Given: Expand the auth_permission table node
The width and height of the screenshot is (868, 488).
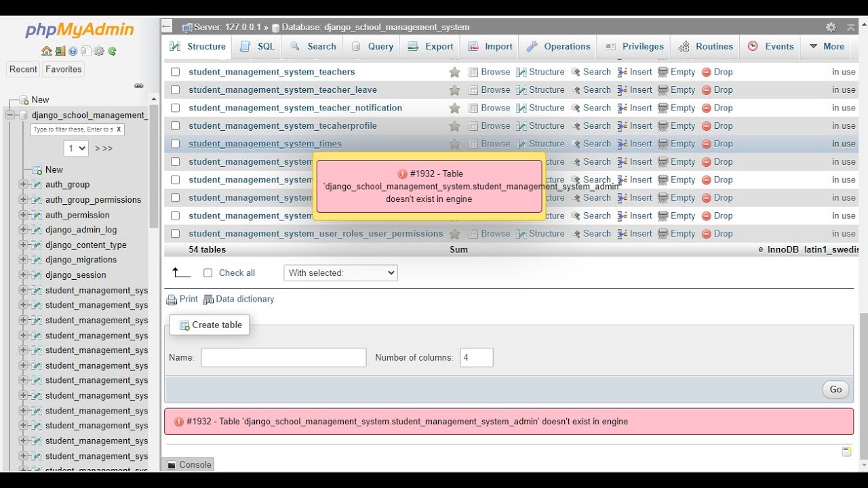Looking at the screenshot, I should (x=23, y=215).
